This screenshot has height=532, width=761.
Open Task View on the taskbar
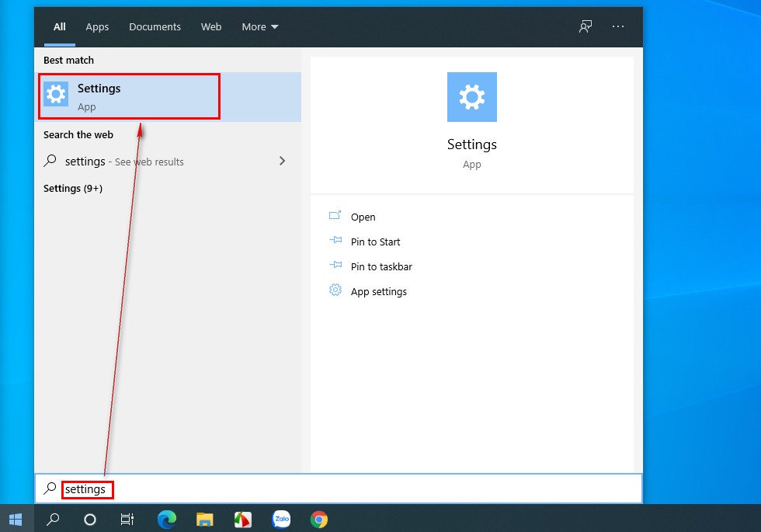[x=127, y=520]
